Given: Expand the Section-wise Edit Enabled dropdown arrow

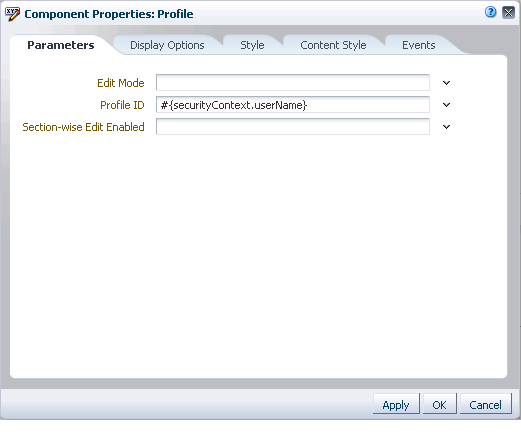Looking at the screenshot, I should tap(446, 127).
